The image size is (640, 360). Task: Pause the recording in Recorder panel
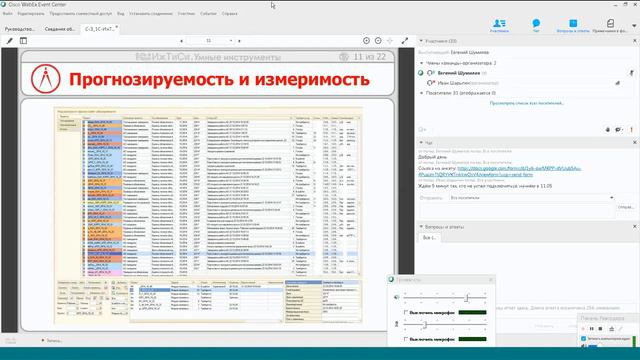[591, 329]
